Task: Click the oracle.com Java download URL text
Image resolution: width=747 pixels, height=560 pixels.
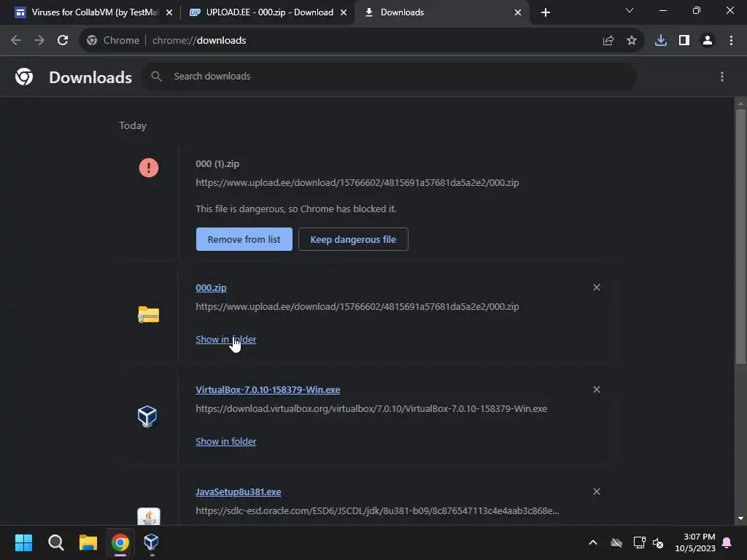Action: 377,511
